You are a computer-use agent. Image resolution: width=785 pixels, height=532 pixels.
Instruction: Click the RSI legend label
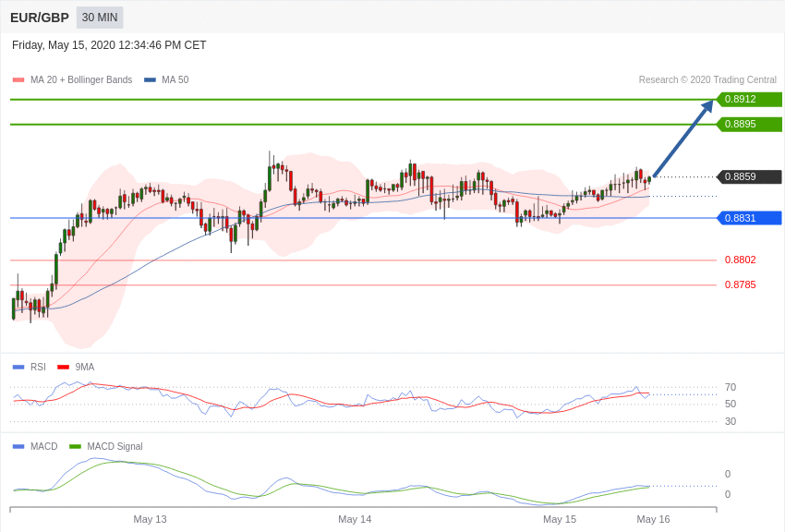[38, 368]
